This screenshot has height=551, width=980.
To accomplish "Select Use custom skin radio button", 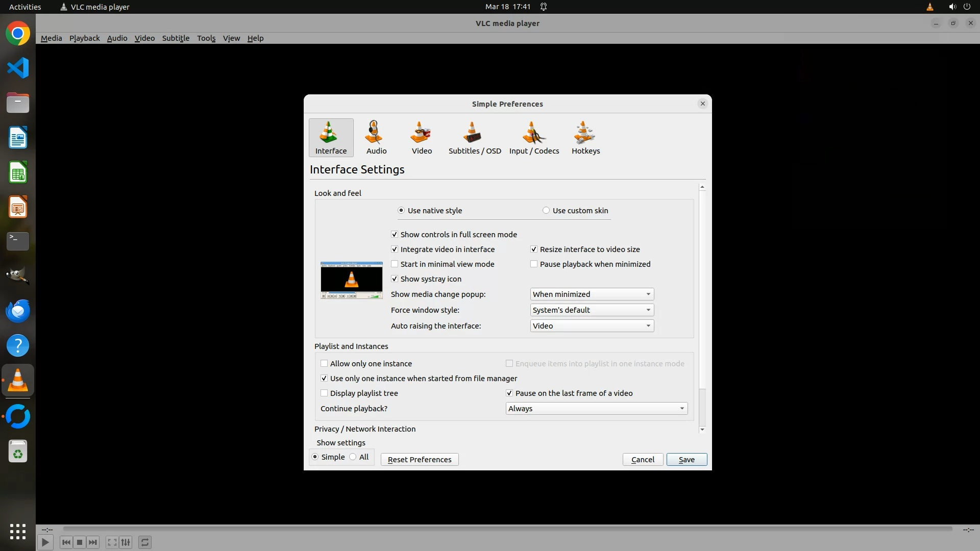I will (546, 211).
